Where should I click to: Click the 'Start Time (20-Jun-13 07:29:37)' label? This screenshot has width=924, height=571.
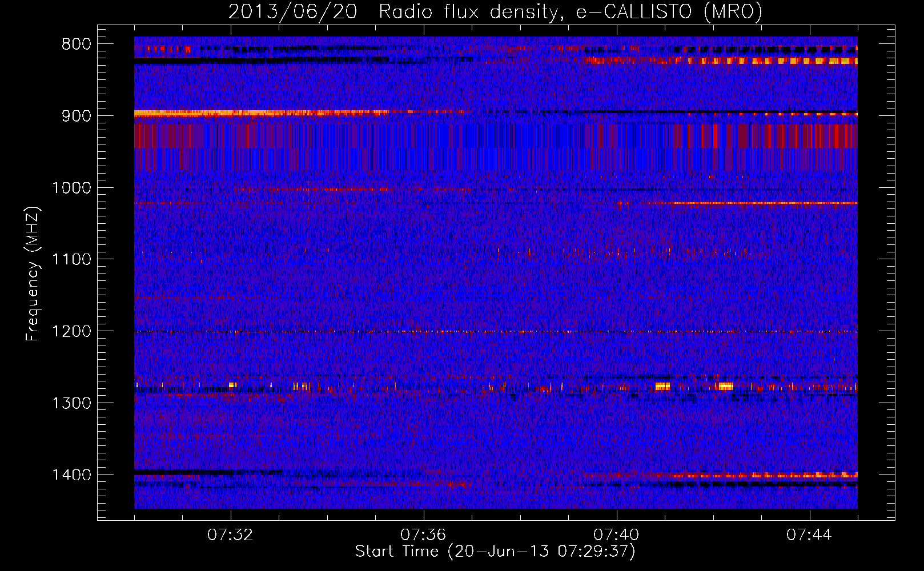pyautogui.click(x=495, y=552)
